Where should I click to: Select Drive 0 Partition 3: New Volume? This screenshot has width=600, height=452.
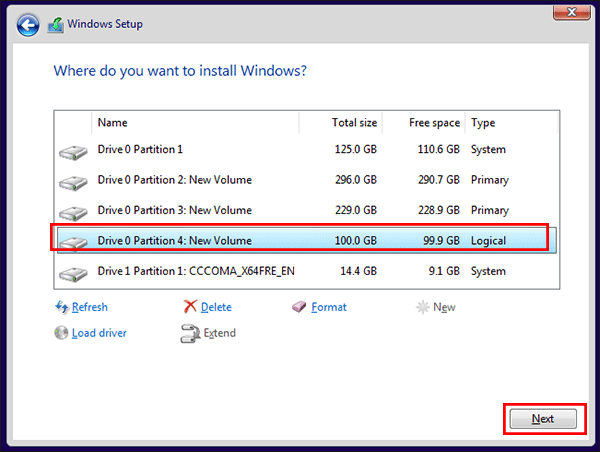[174, 210]
